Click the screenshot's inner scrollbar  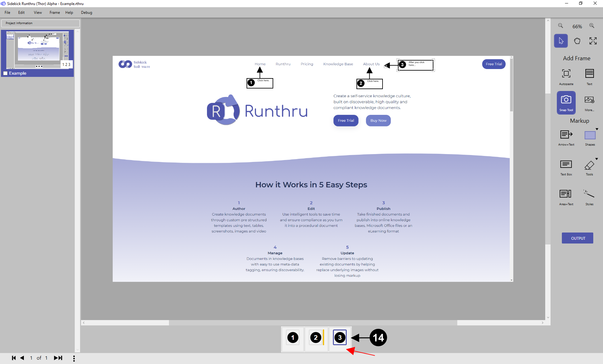point(511,85)
